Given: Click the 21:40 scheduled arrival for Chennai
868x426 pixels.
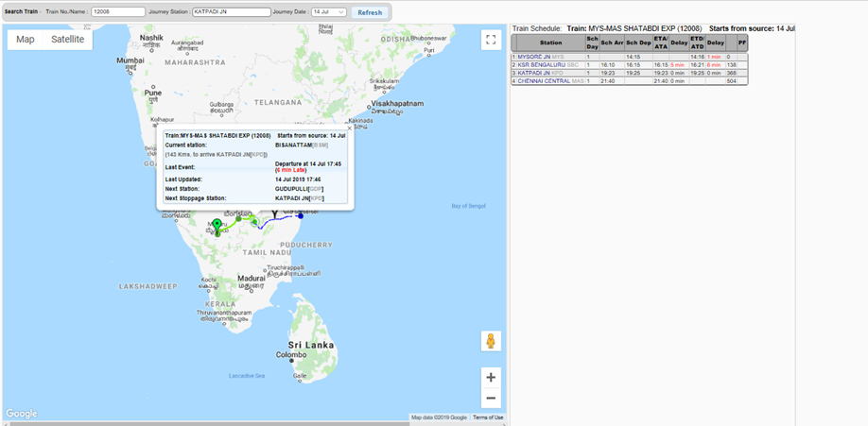Looking at the screenshot, I should click(607, 81).
